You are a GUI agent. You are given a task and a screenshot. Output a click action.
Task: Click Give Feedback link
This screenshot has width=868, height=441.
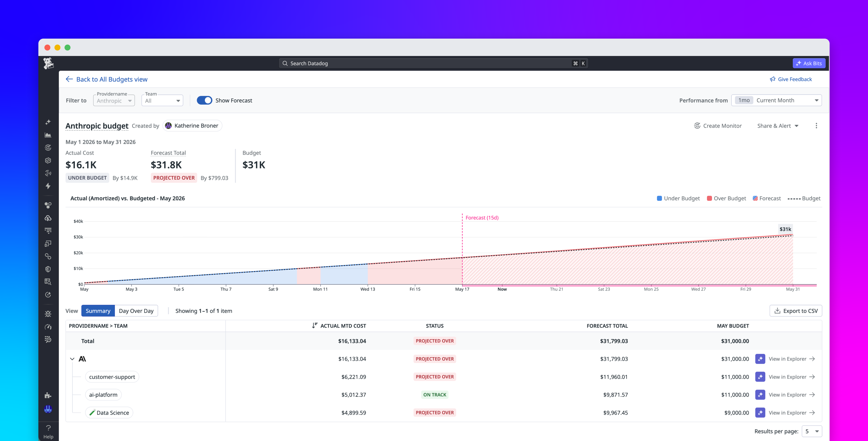pyautogui.click(x=791, y=79)
